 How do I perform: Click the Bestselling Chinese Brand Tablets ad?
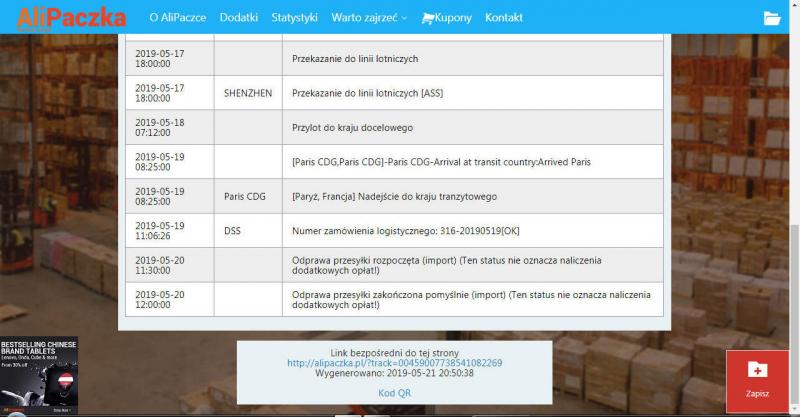(x=39, y=375)
